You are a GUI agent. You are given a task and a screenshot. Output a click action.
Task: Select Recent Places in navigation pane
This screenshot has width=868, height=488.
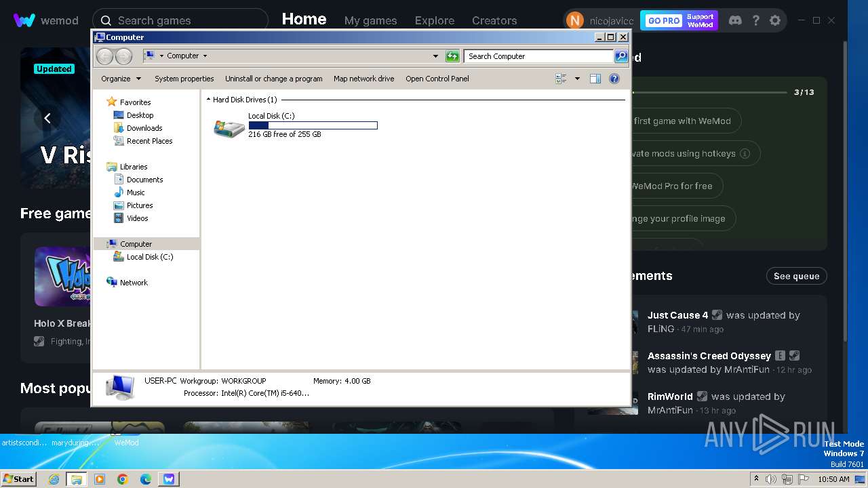[149, 141]
